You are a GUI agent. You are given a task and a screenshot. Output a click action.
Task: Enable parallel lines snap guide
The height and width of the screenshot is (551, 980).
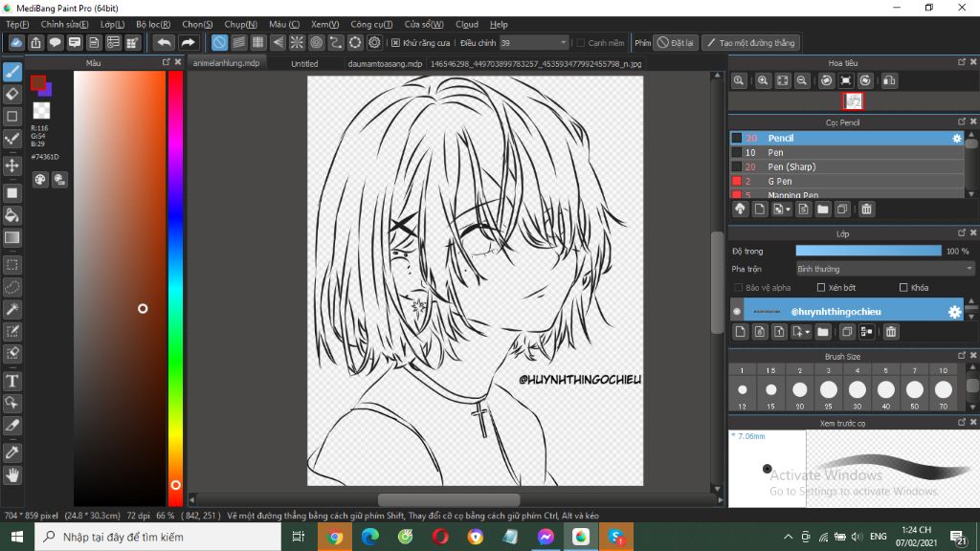pyautogui.click(x=238, y=42)
